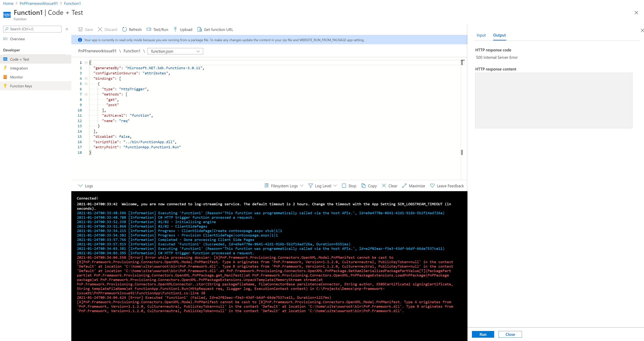Click the Refresh circular arrow icon

(x=124, y=29)
